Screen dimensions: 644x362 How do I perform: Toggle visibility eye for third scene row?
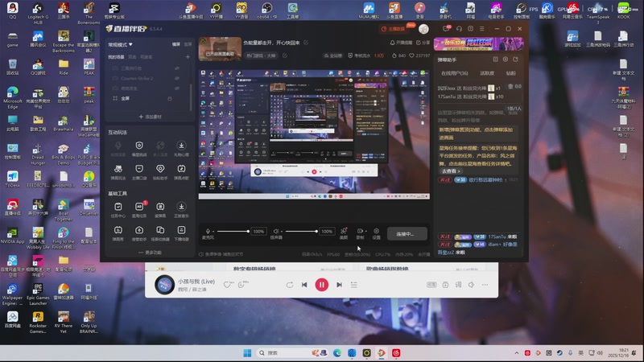coord(177,88)
